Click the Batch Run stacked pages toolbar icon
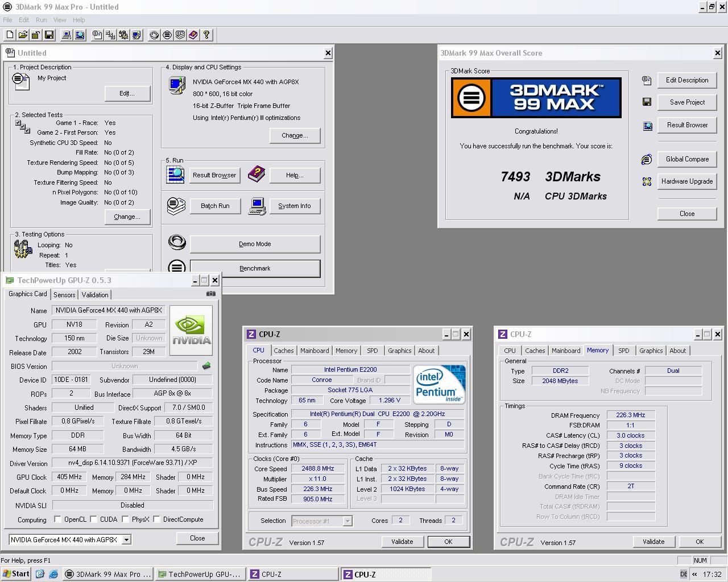This screenshot has width=728, height=582. [x=180, y=35]
